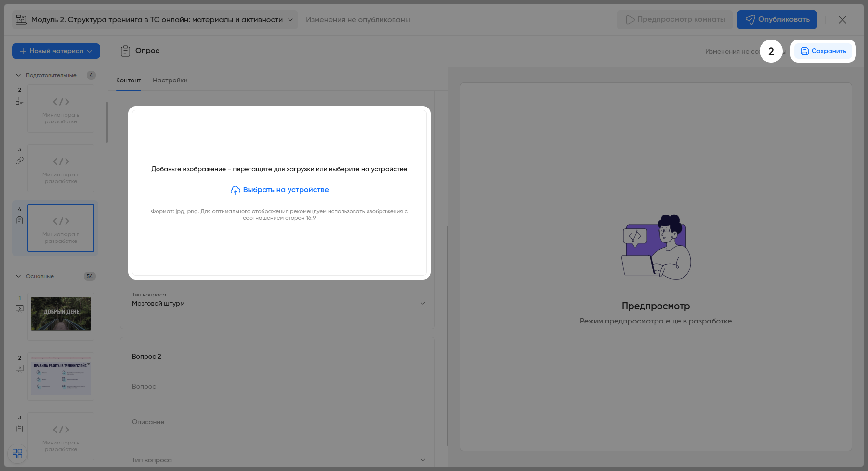Select the ДОБРЫЙ ДЕНЬ slide thumbnail
Viewport: 868px width, 471px height.
tap(61, 314)
